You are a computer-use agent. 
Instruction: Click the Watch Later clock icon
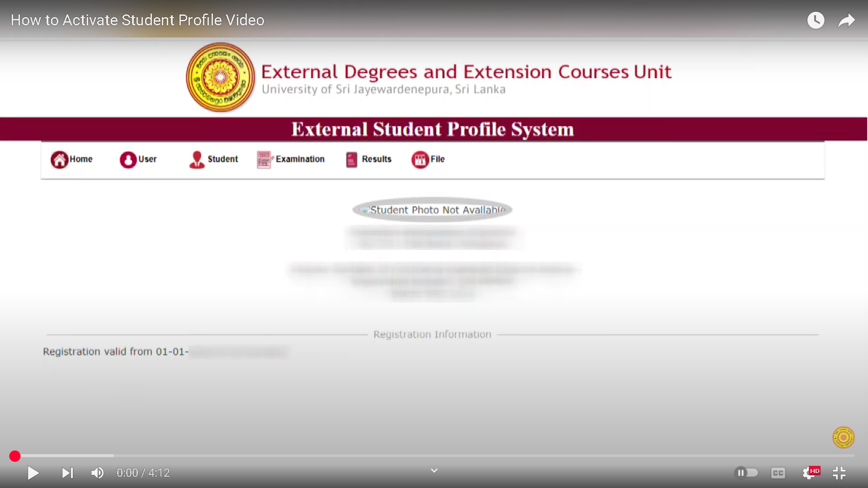(x=816, y=20)
